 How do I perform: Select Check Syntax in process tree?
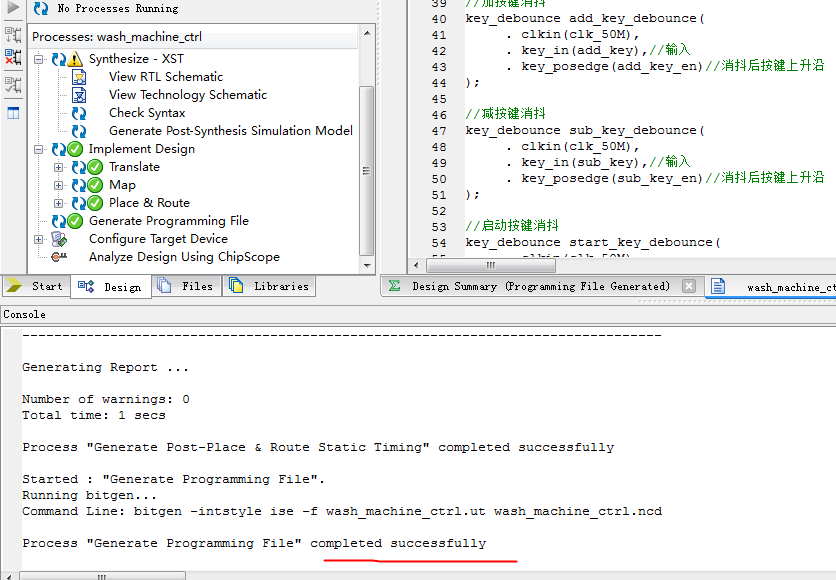146,113
